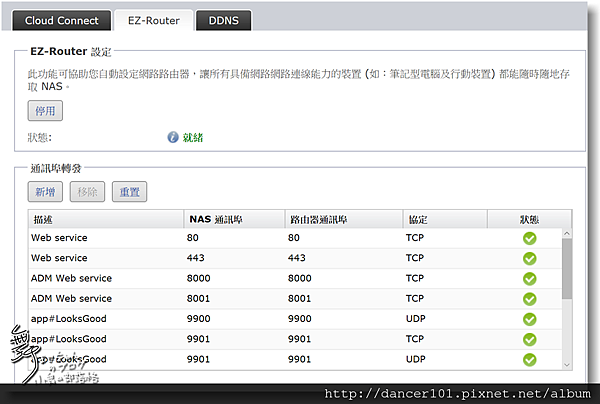600x404 pixels.
Task: Click the 重置 (reset) button
Action: 129,191
